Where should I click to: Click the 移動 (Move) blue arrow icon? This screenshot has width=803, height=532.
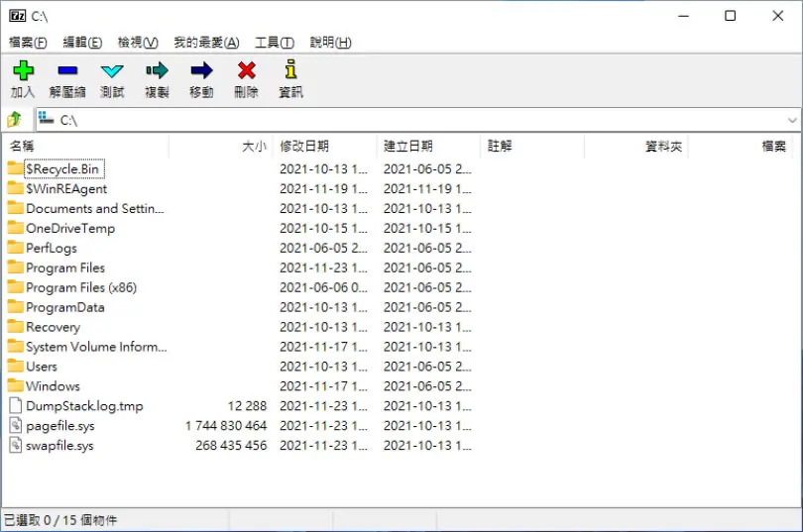click(201, 70)
